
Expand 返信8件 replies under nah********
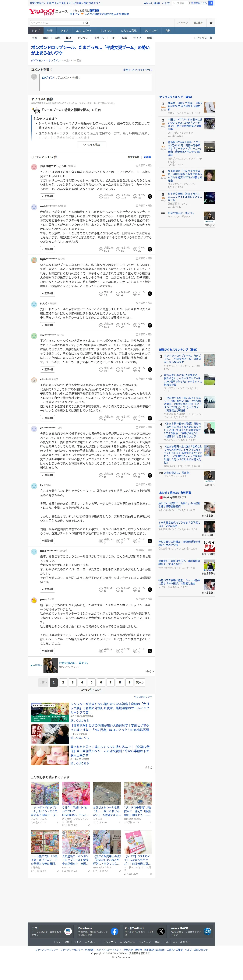[48, 249]
